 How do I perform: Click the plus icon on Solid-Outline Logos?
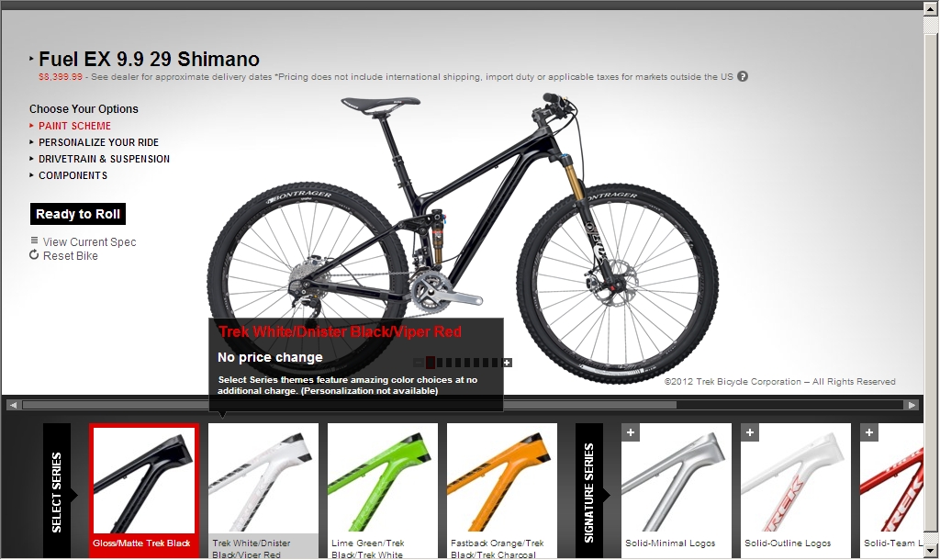750,432
